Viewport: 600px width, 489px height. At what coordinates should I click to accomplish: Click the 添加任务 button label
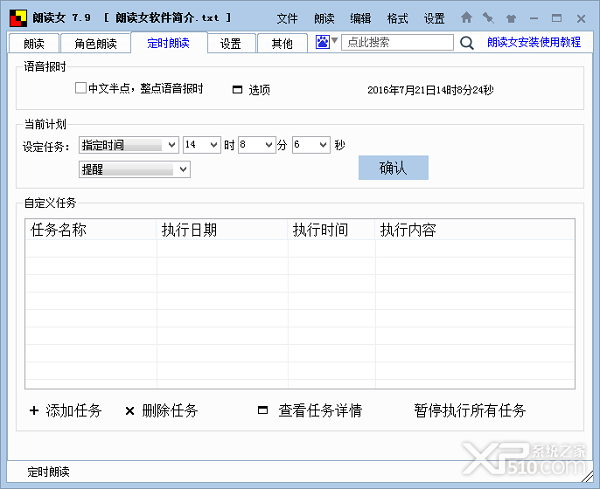coord(73,411)
